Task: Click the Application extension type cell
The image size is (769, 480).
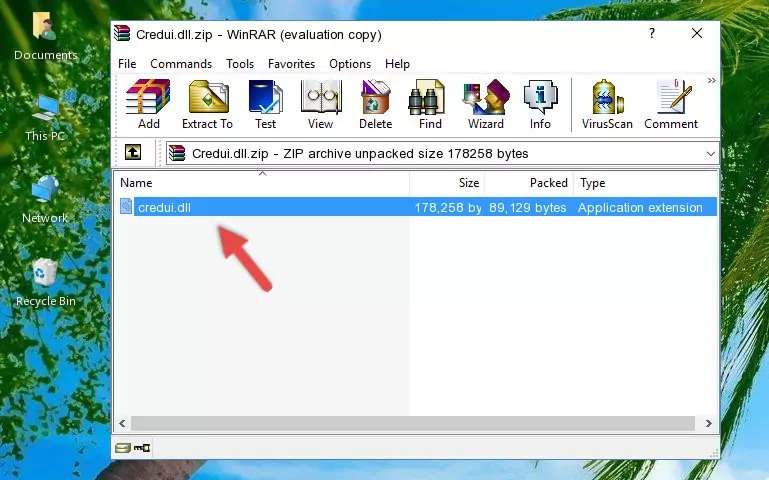Action: click(640, 207)
